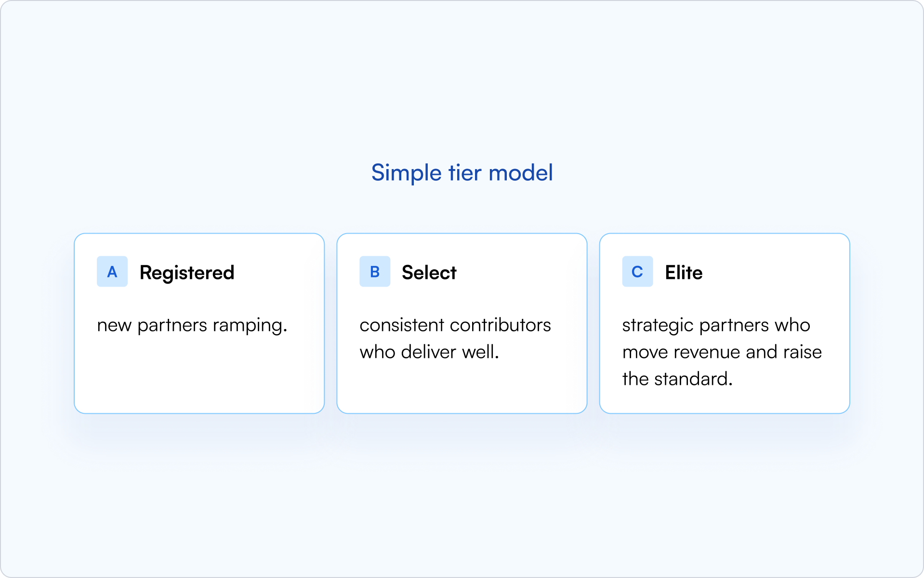Click the word 'Simple' in title
924x578 pixels.
pyautogui.click(x=406, y=173)
